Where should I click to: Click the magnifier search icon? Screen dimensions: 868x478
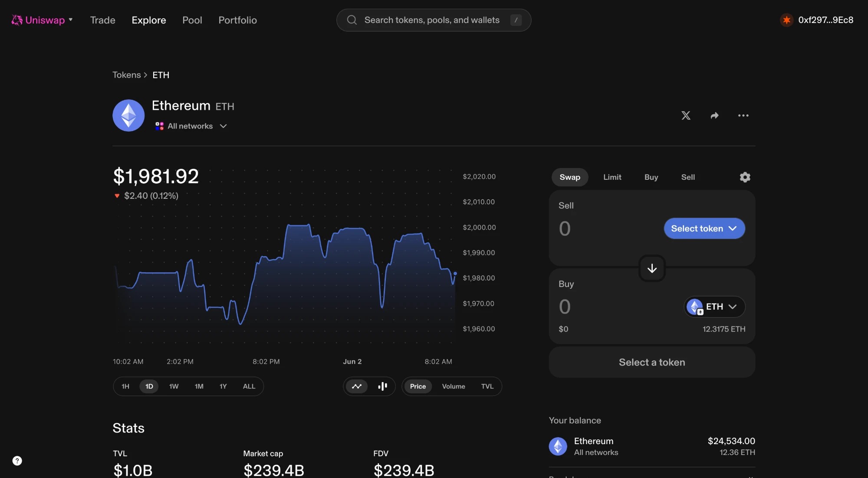[x=352, y=20]
